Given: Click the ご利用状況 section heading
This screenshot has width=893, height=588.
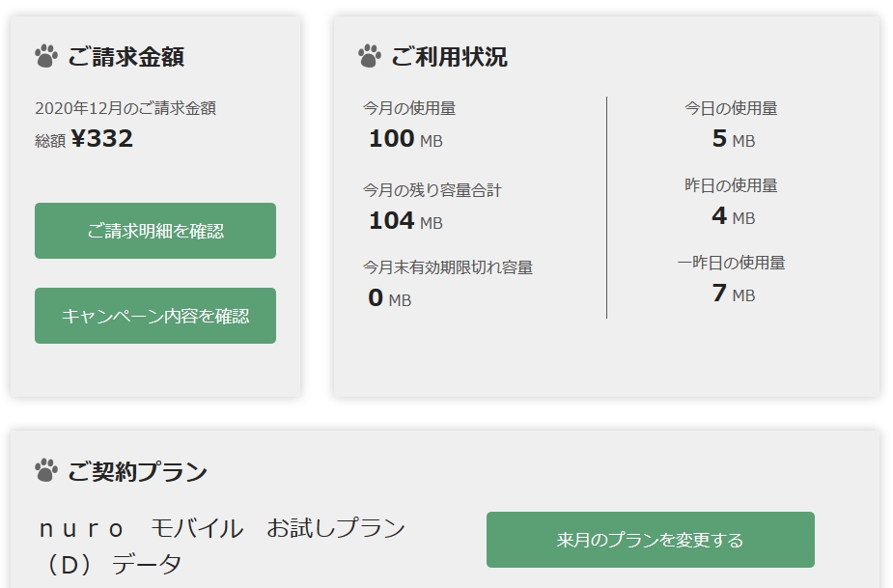Looking at the screenshot, I should click(x=449, y=57).
